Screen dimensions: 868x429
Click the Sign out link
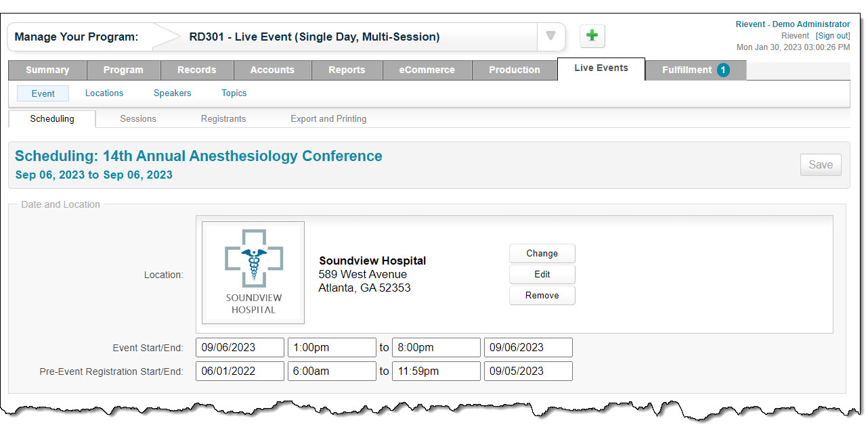(833, 36)
